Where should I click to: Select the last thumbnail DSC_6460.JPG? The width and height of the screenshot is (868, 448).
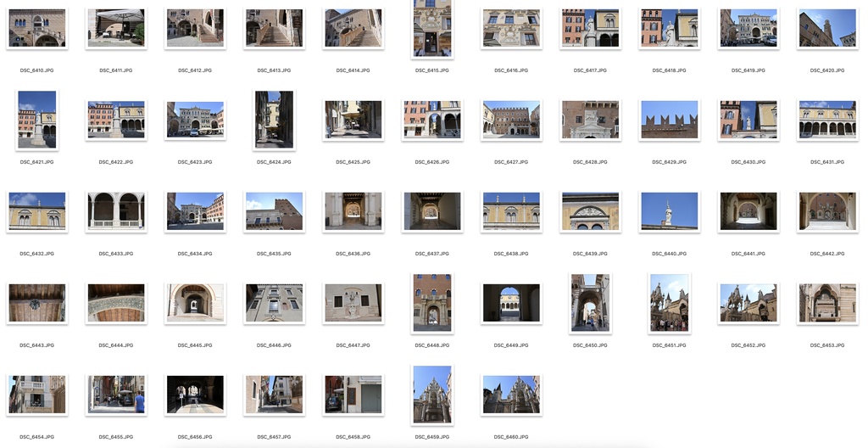click(511, 395)
